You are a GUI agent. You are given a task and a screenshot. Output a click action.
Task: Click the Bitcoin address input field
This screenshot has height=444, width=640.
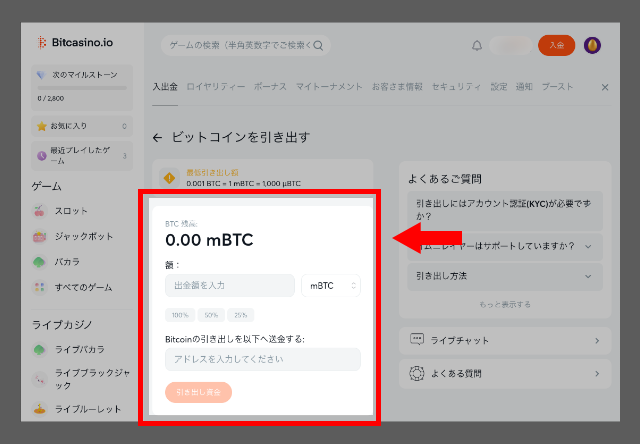(x=262, y=359)
